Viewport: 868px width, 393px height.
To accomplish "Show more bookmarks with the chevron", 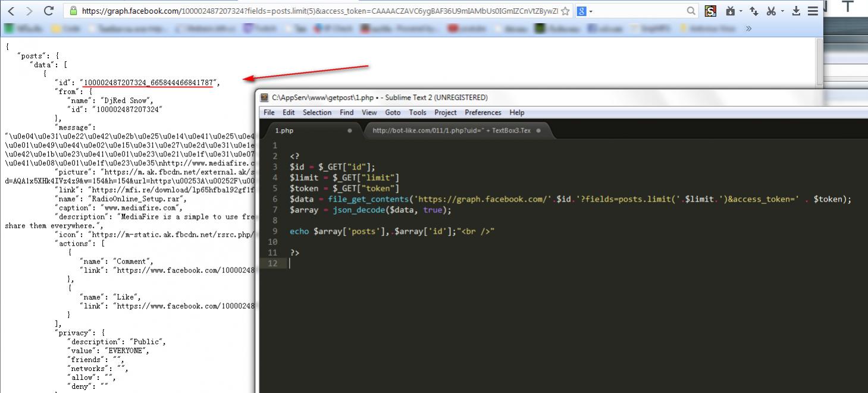I will pyautogui.click(x=748, y=28).
